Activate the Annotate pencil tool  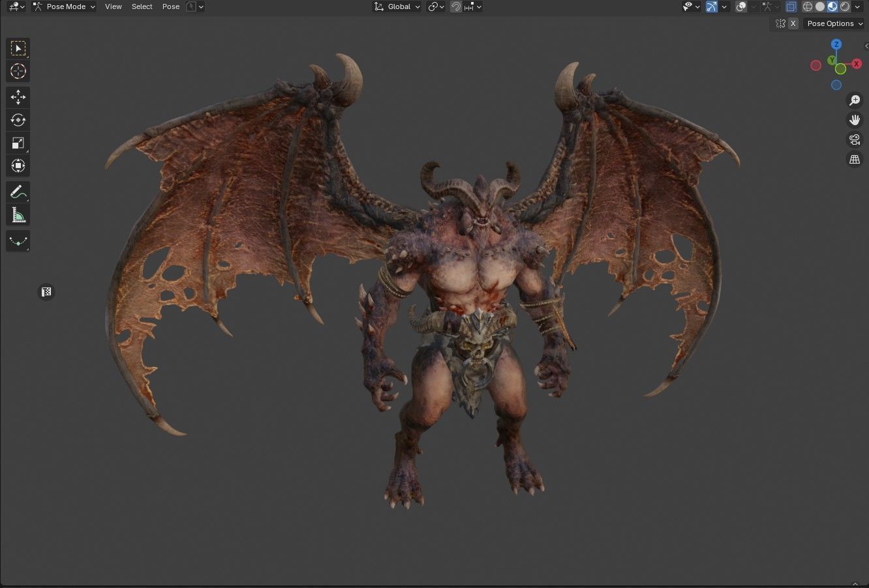click(x=18, y=192)
